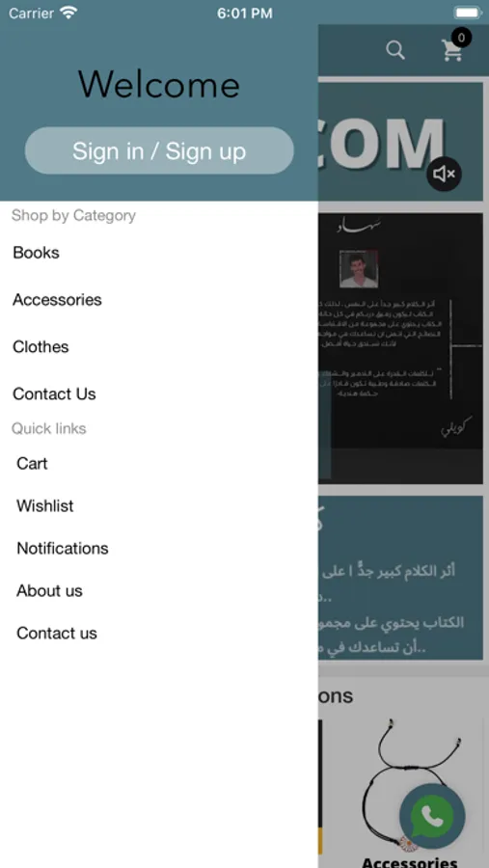489x868 pixels.
Task: Select Accessories category in drawer
Action: click(57, 300)
